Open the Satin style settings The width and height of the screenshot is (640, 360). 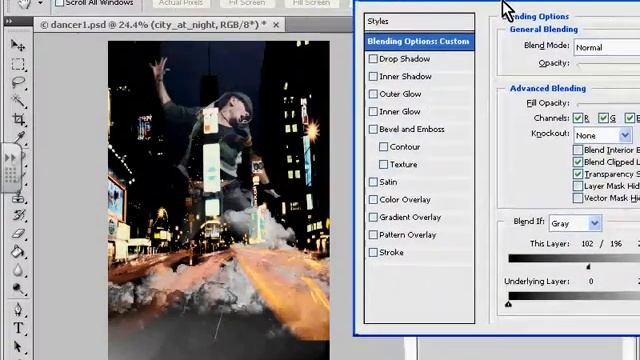pyautogui.click(x=388, y=182)
